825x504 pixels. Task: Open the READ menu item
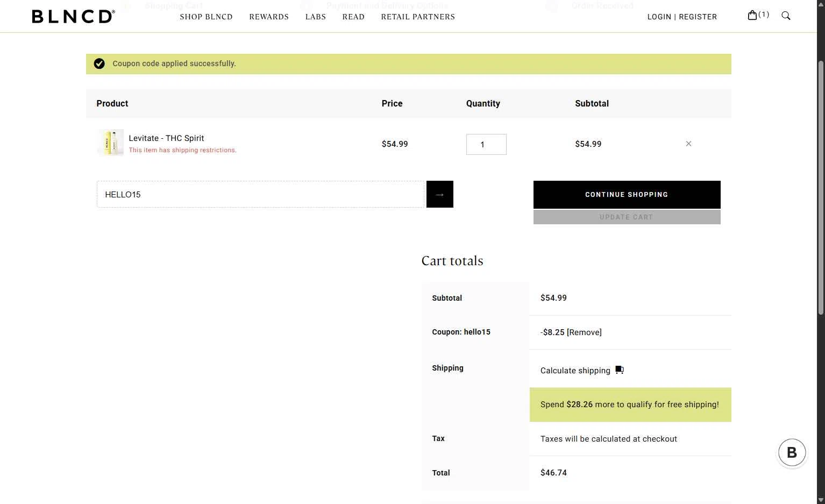(353, 17)
